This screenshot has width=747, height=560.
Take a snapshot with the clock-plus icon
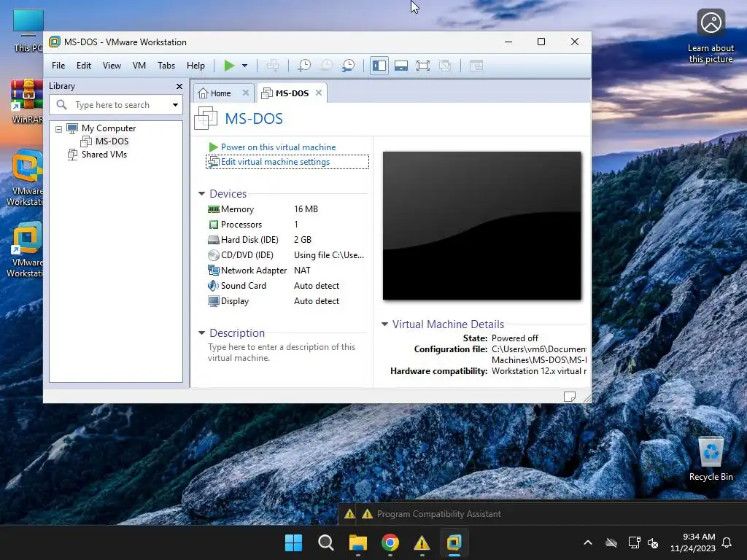pyautogui.click(x=304, y=66)
